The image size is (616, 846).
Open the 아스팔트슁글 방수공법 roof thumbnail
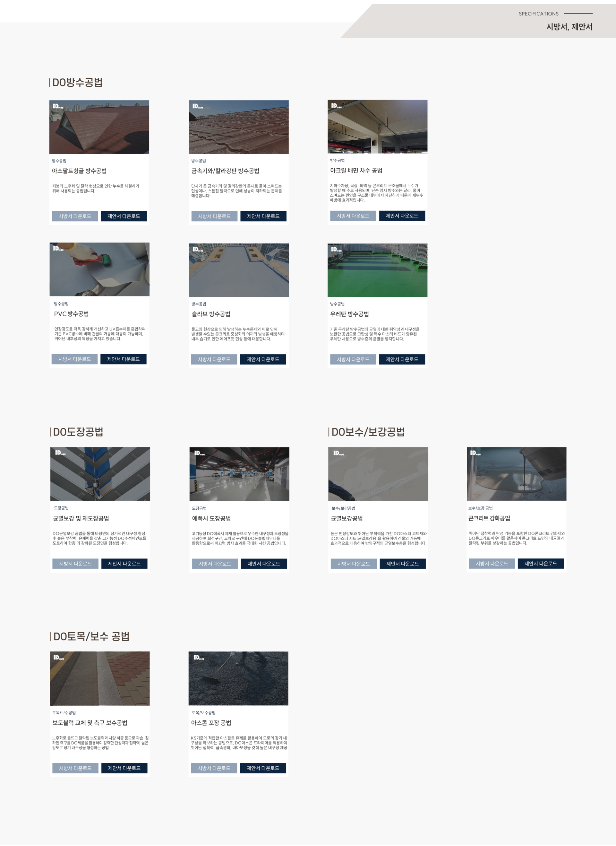click(x=99, y=127)
